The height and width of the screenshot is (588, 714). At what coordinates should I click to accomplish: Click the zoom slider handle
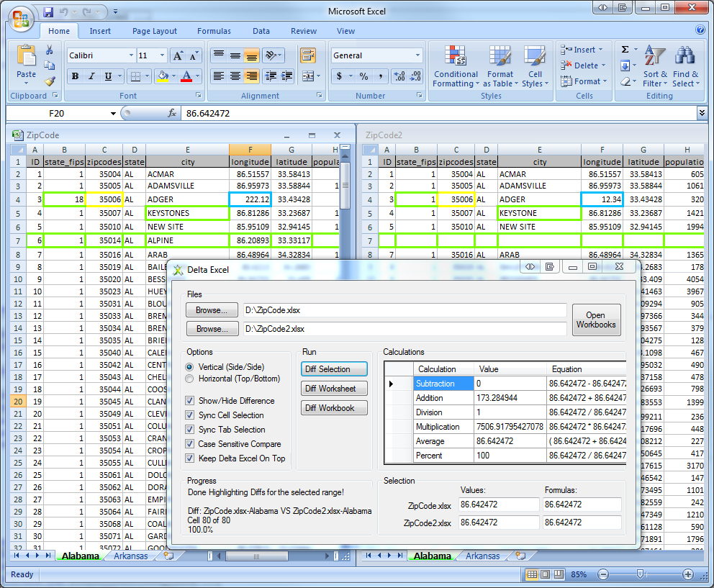click(x=640, y=574)
